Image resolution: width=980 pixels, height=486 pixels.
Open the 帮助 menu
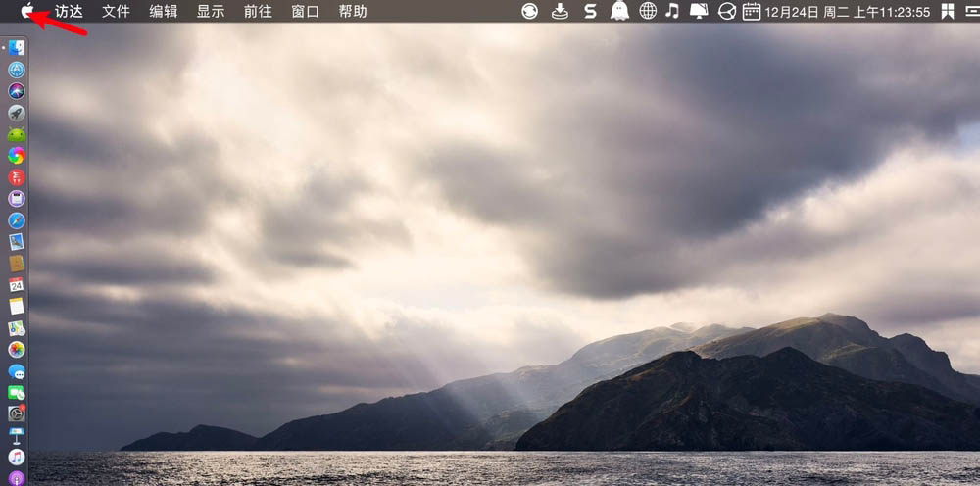coord(353,11)
